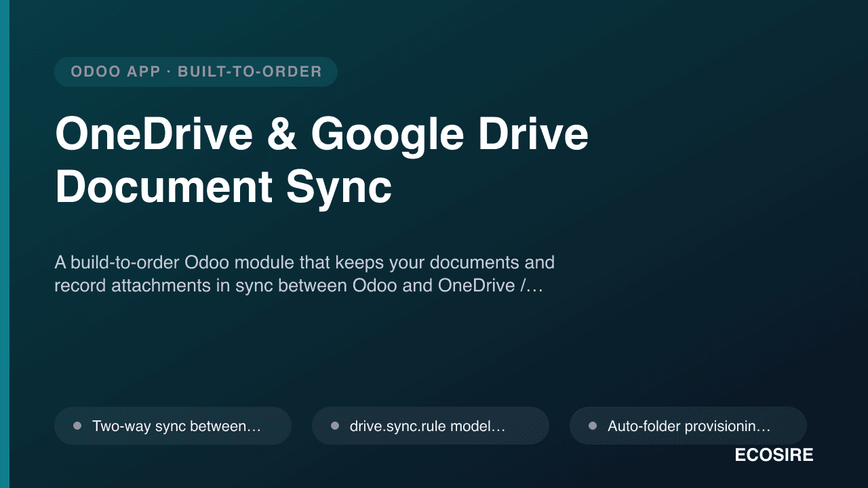
Task: Click the ODOO APP · BUILT-TO-ORDER badge
Action: tap(196, 72)
